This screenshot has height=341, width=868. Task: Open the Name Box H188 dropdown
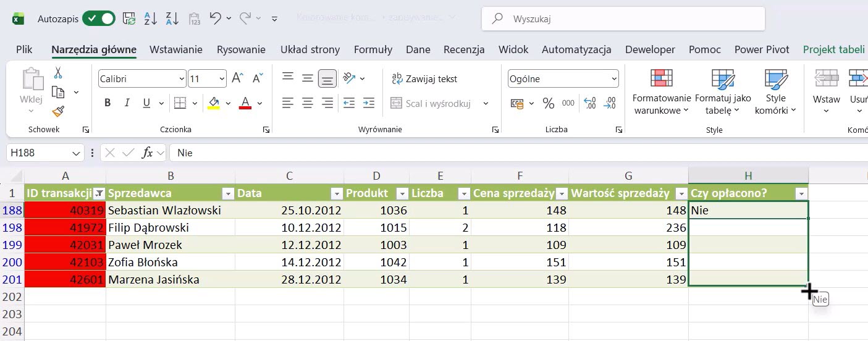tap(77, 153)
